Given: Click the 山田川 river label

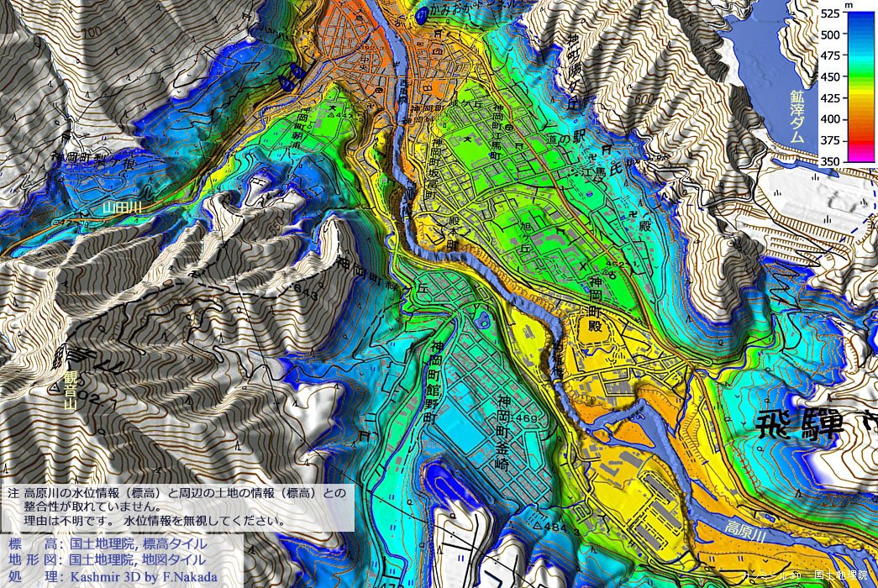Looking at the screenshot, I should click(124, 207).
